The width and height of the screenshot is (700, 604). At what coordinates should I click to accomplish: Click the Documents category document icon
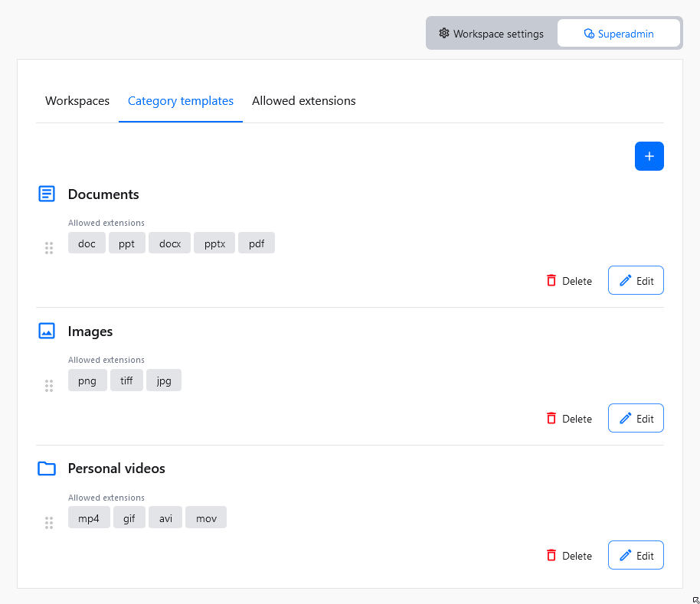[47, 194]
